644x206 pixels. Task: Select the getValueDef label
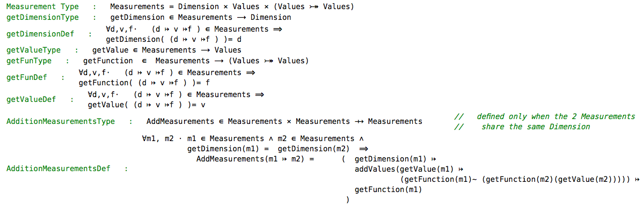(x=31, y=99)
